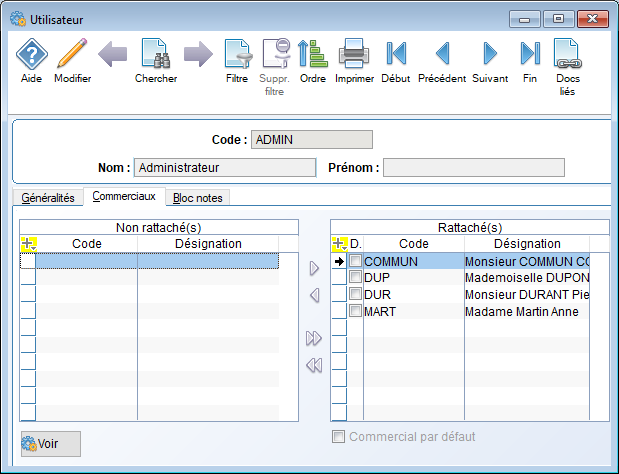Toggle the checkbox on the DUP row

pyautogui.click(x=355, y=278)
